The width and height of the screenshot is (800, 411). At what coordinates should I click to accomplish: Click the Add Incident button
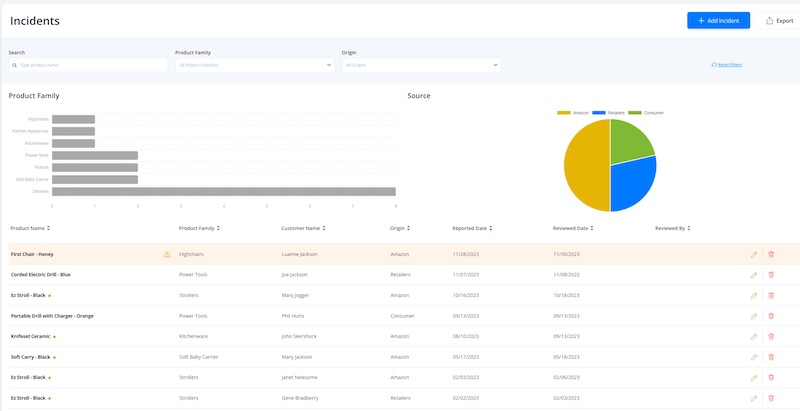pyautogui.click(x=718, y=20)
